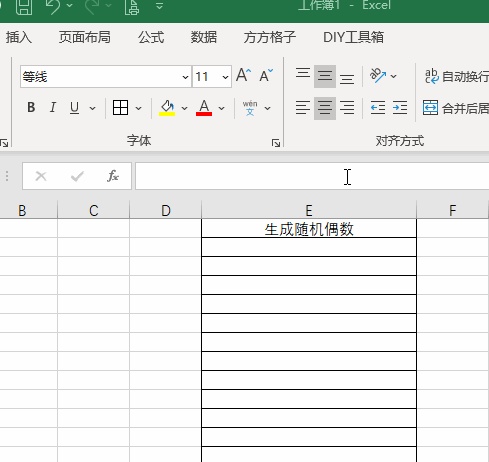This screenshot has width=489, height=462.
Task: Toggle Italic formatting
Action: (53, 108)
